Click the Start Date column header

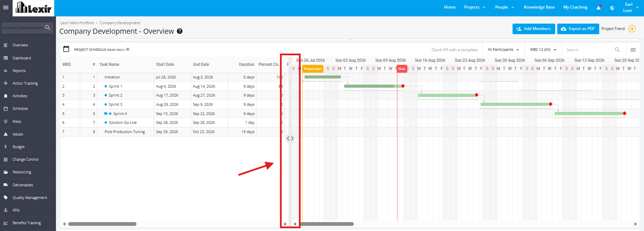(x=165, y=64)
